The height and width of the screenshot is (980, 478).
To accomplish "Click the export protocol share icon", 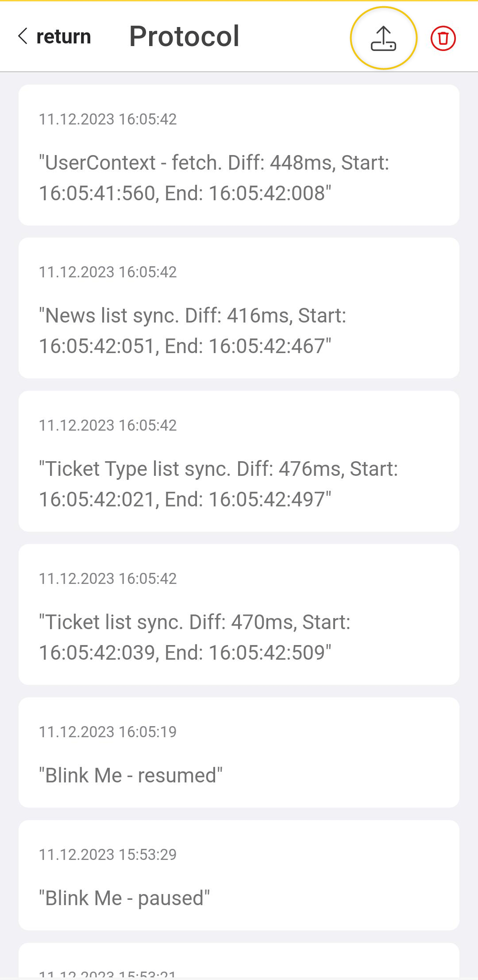I will pos(383,38).
